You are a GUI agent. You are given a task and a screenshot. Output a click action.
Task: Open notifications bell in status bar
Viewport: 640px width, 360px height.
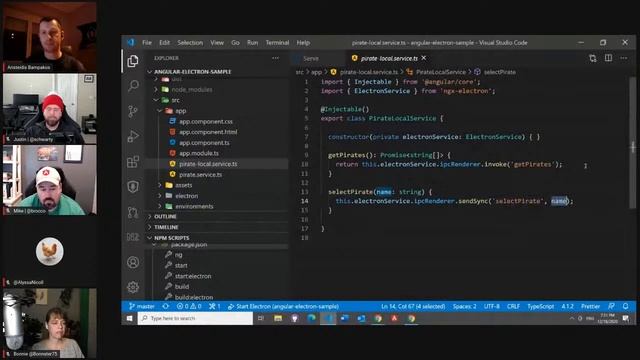pos(625,306)
